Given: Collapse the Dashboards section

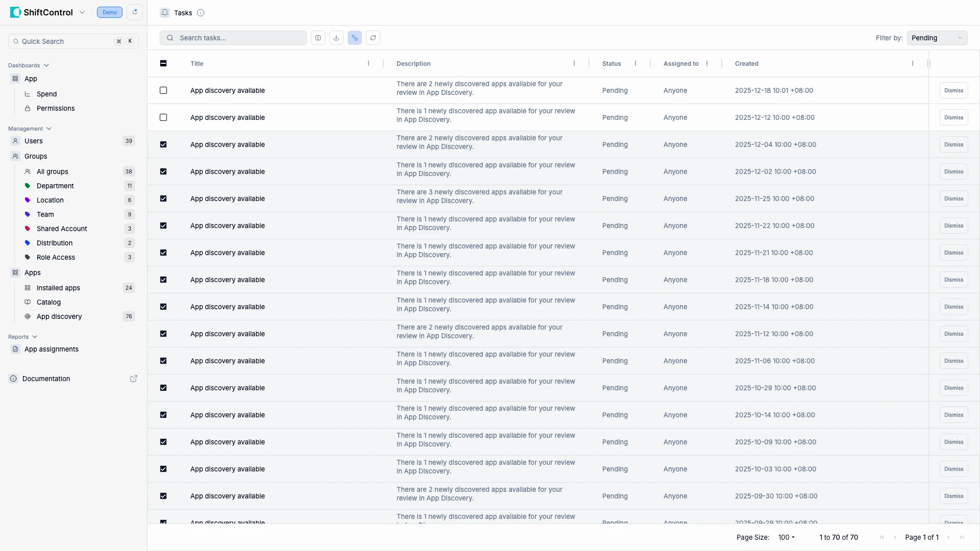Looking at the screenshot, I should 29,65.
